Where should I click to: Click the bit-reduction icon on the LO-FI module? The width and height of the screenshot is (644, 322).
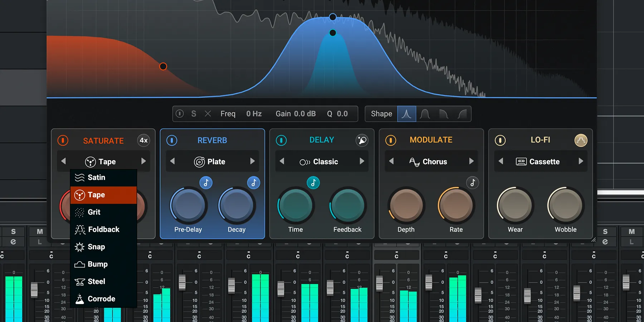click(x=581, y=140)
